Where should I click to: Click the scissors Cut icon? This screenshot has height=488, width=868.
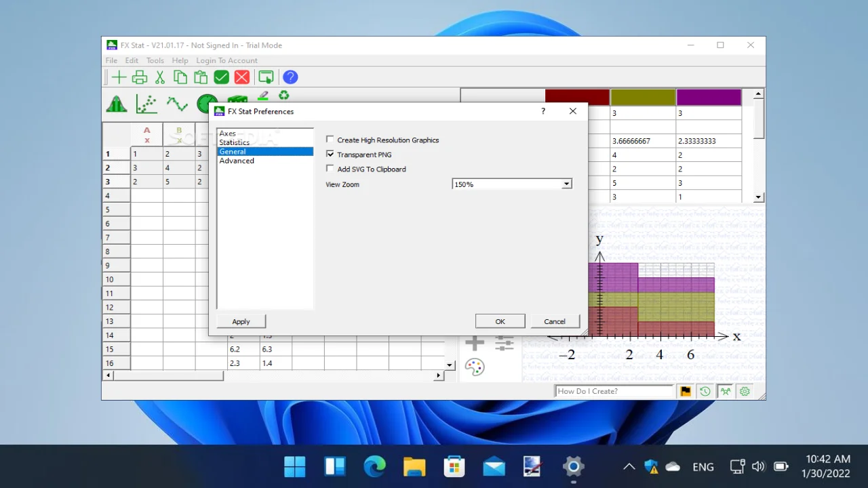point(160,77)
